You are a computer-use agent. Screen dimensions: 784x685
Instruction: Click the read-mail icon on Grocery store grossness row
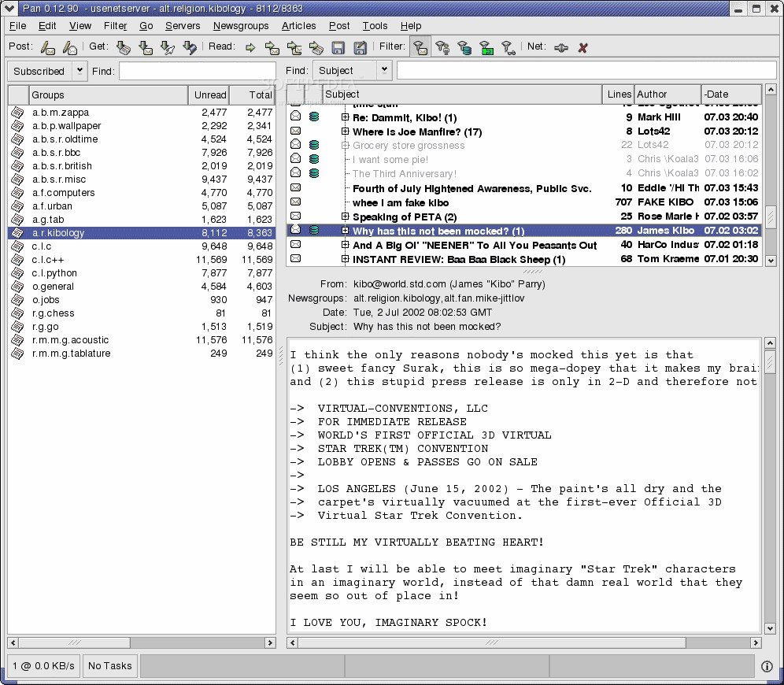point(295,145)
